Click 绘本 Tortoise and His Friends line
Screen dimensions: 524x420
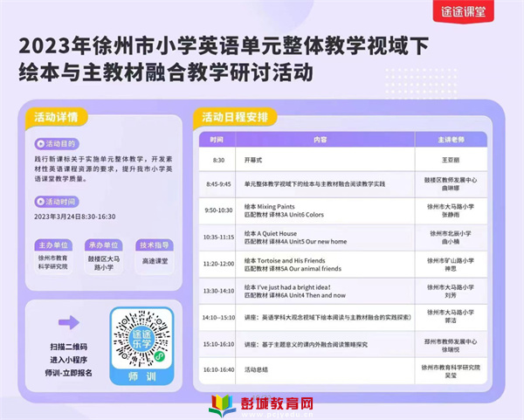tap(285, 260)
